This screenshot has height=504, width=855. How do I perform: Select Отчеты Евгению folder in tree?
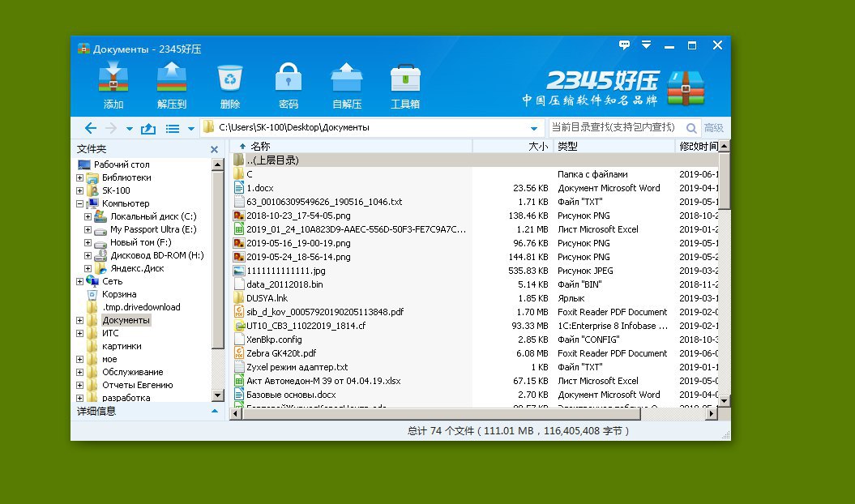(138, 385)
